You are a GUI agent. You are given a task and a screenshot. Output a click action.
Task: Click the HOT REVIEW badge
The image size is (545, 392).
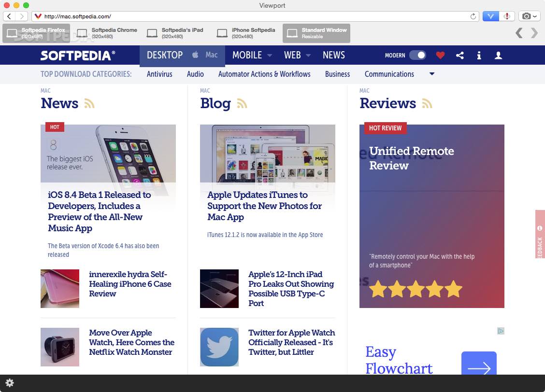(385, 128)
